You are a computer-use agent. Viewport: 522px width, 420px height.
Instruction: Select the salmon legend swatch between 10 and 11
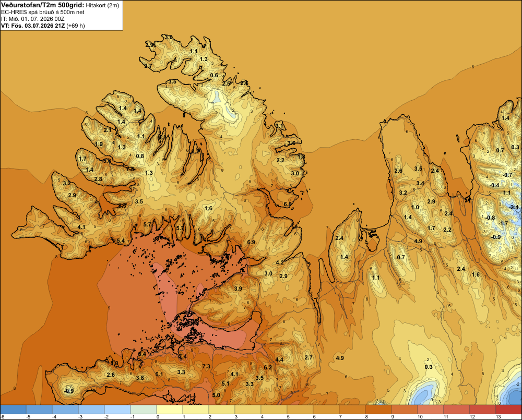tap(431, 409)
